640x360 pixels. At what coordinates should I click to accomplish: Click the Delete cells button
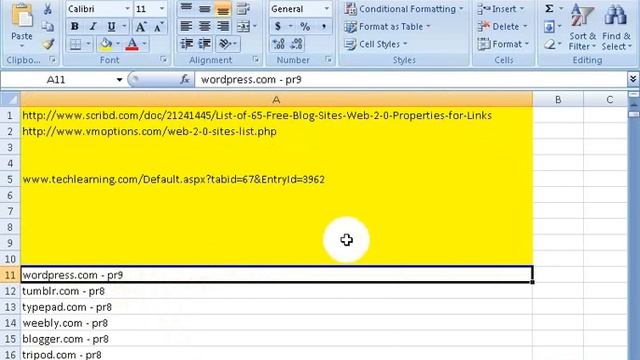[502, 27]
